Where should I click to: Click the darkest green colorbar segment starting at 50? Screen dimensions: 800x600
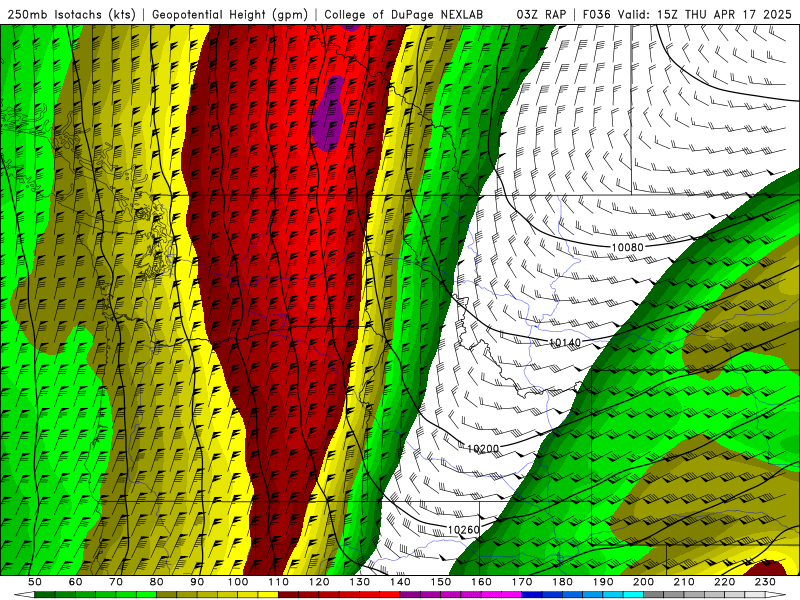click(44, 595)
